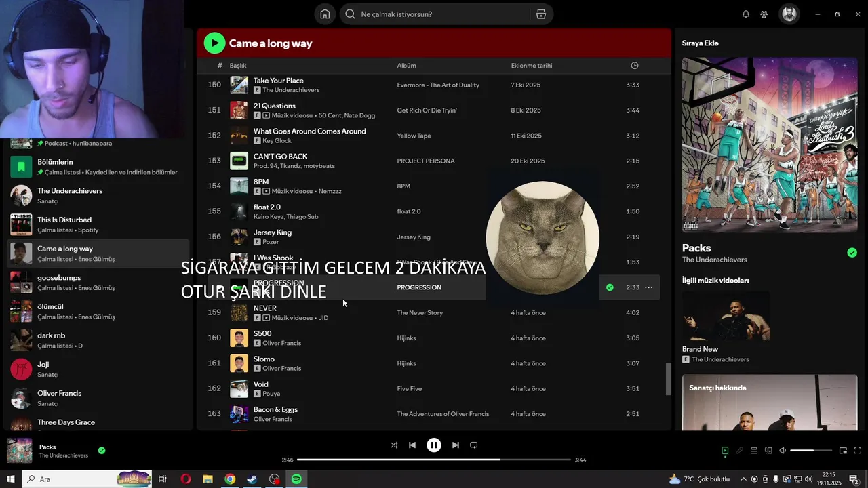Viewport: 868px width, 488px height.
Task: Sort tracks by duration clock icon
Action: tap(635, 66)
